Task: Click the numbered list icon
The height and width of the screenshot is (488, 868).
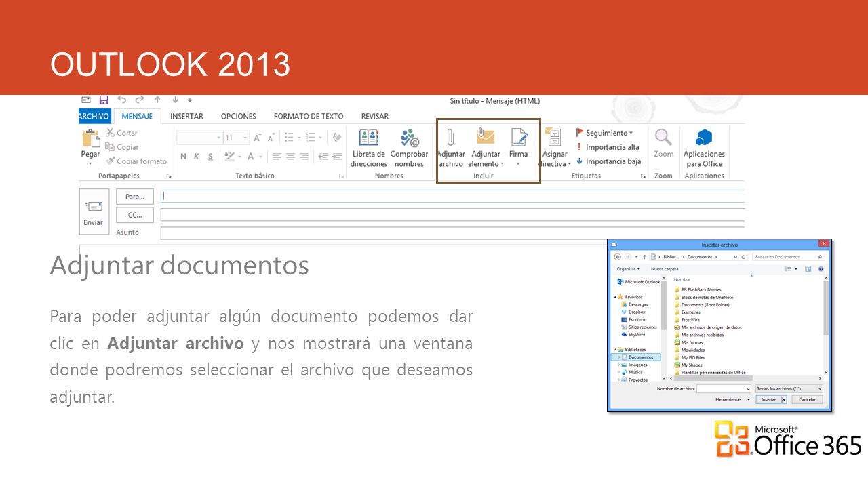Action: [x=309, y=138]
